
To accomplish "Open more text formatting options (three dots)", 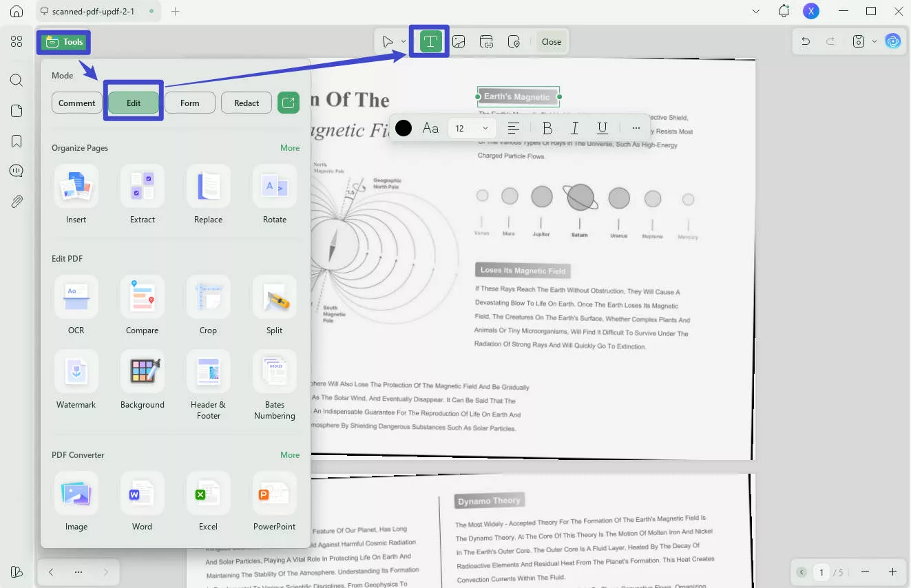I will 636,128.
